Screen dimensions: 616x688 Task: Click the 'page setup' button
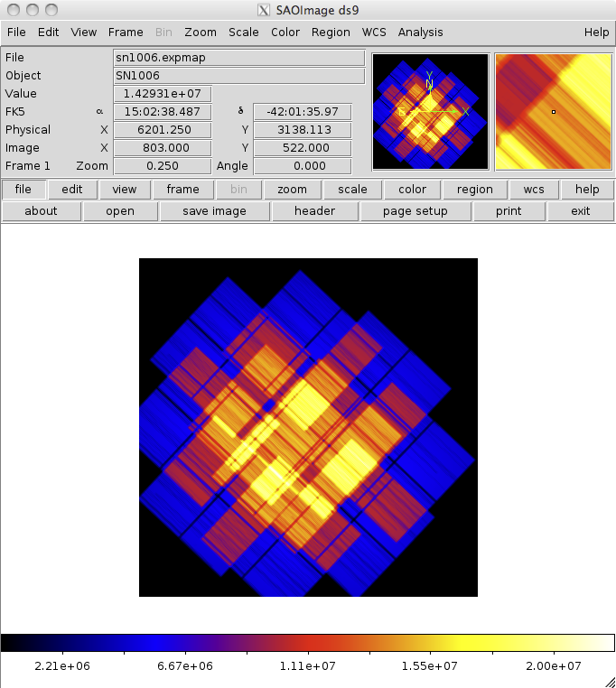[415, 211]
